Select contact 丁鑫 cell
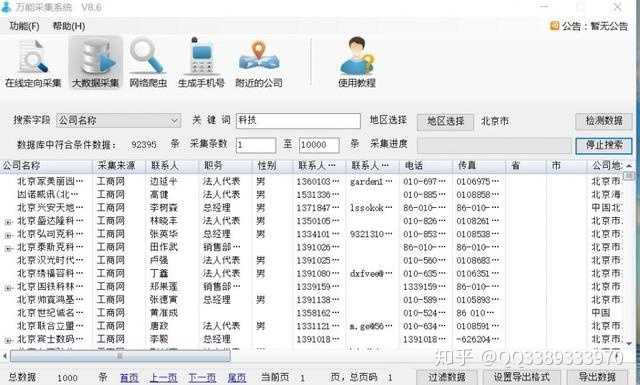Screen dimensions: 640x385 (159, 273)
